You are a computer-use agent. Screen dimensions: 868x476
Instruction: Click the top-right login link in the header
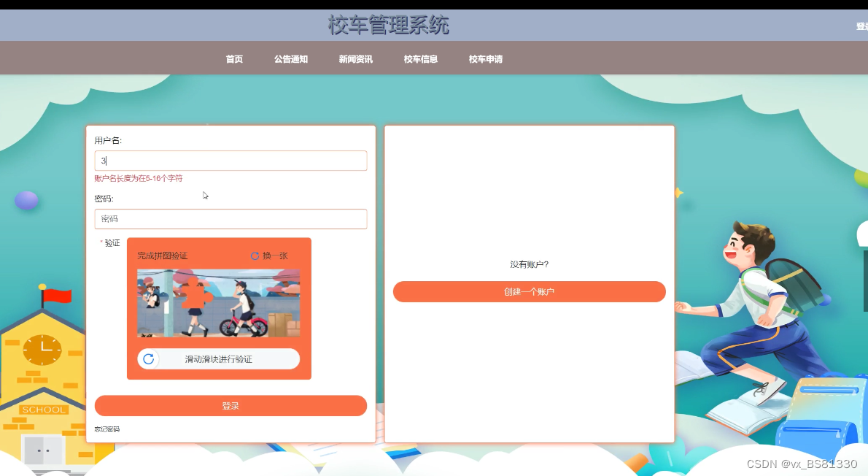[862, 26]
